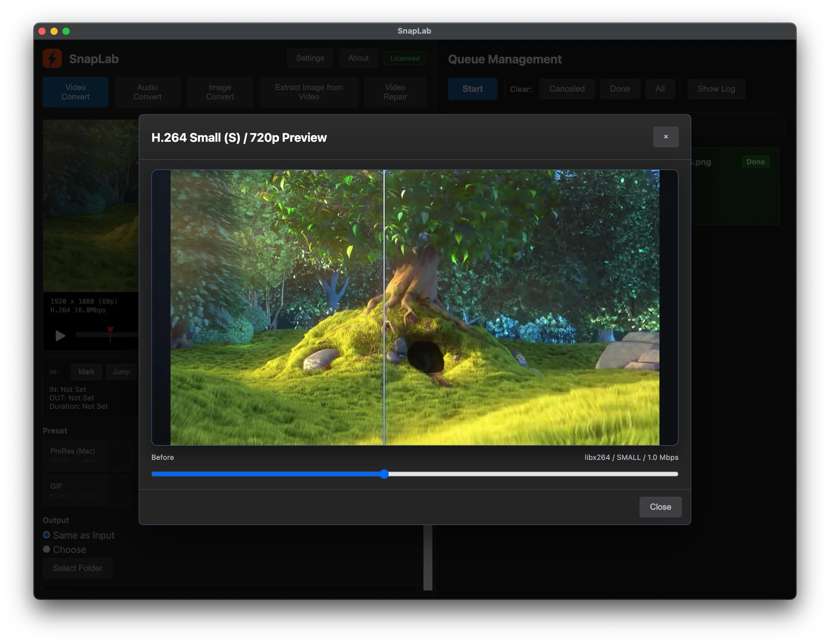Click the Close button in the preview dialog
Screen dimensions: 830x644
(660, 507)
